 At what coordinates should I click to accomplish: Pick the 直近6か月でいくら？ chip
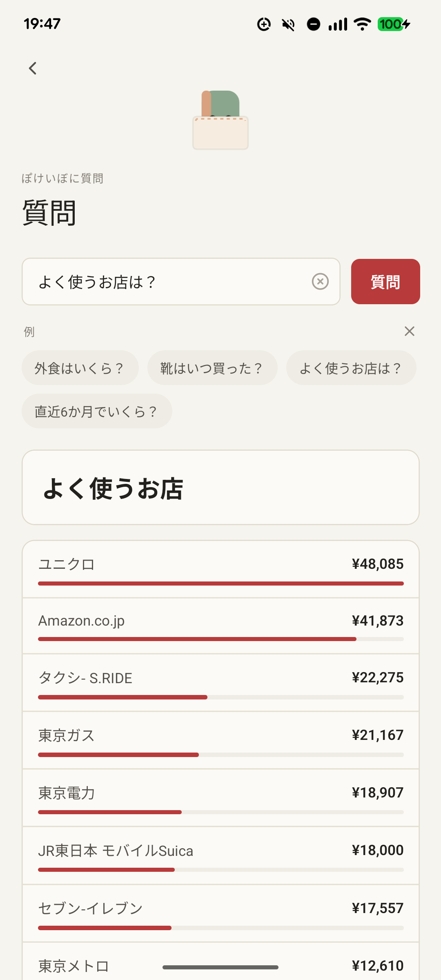pyautogui.click(x=97, y=411)
